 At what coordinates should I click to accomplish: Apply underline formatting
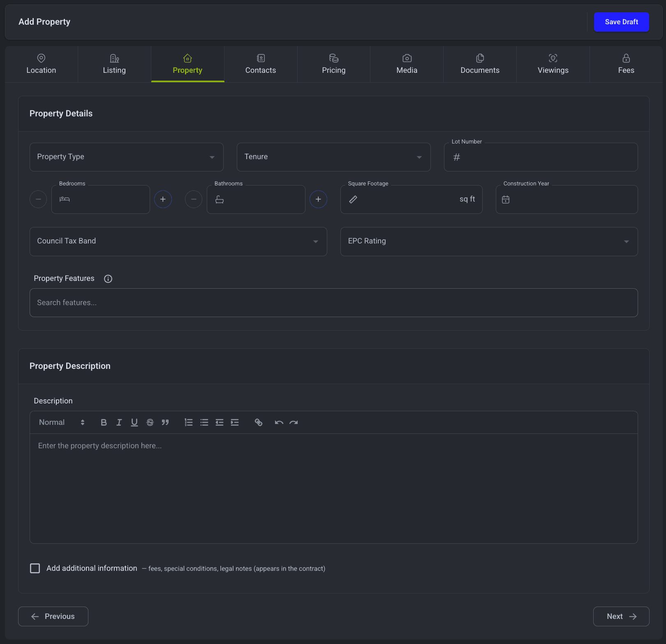pos(134,422)
